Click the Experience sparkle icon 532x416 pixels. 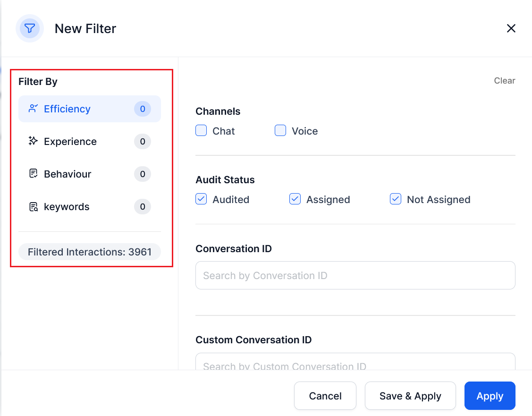point(33,141)
